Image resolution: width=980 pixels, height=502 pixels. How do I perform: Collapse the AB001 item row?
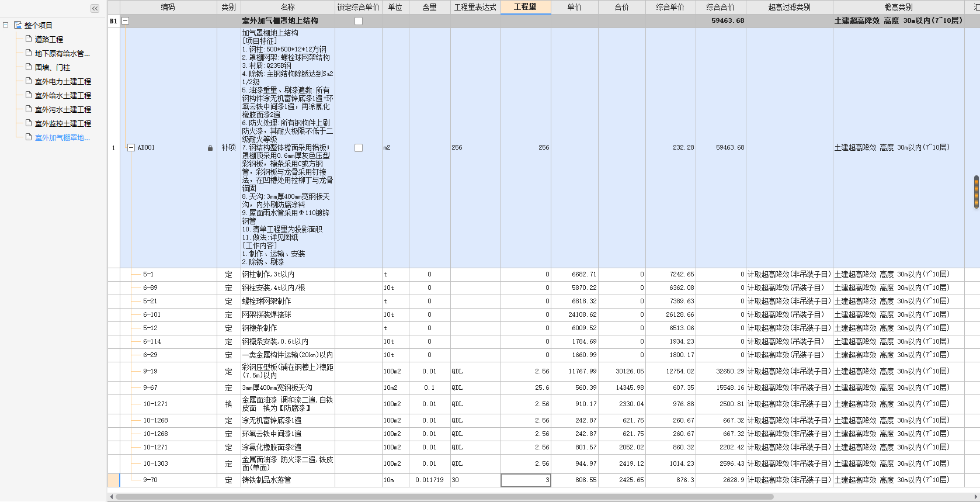pyautogui.click(x=131, y=148)
